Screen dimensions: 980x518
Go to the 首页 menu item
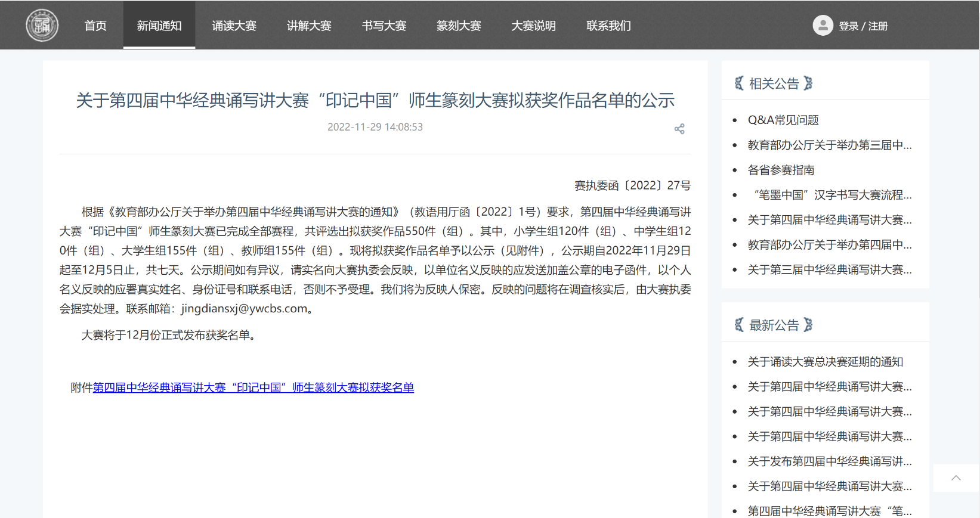point(95,26)
